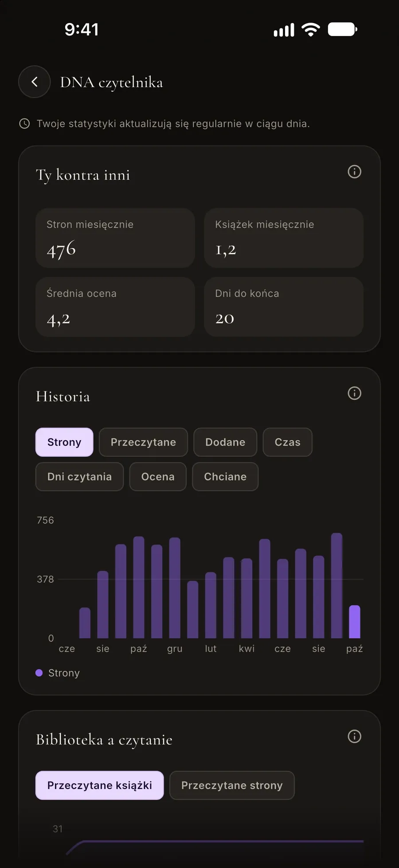Tap the Wi-Fi status icon
This screenshot has height=868, width=399.
click(310, 30)
